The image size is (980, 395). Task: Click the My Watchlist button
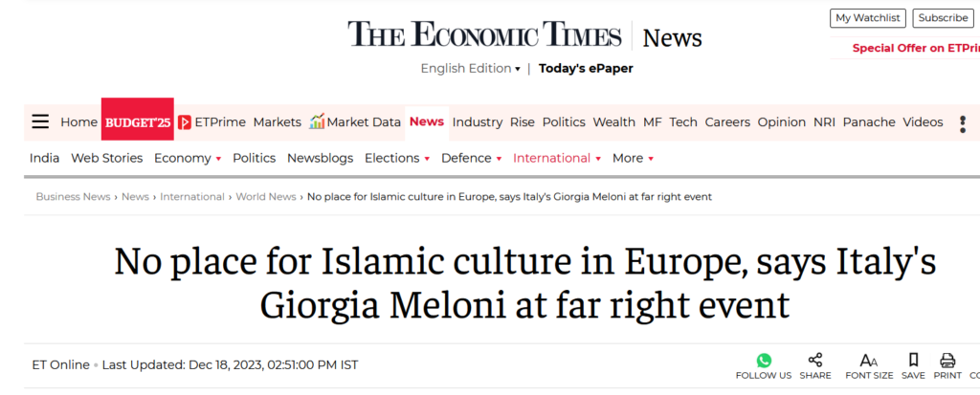[868, 17]
